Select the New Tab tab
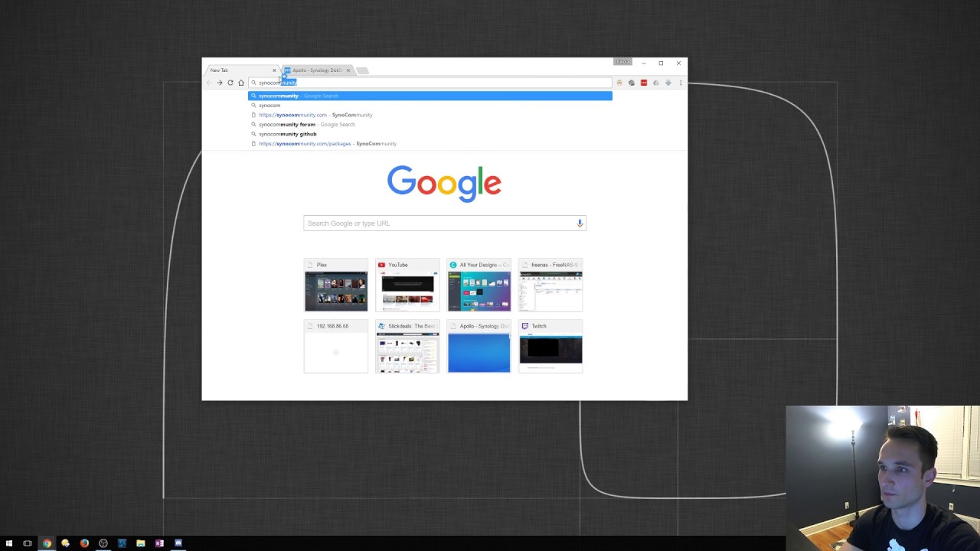This screenshot has height=551, width=980. click(x=240, y=70)
